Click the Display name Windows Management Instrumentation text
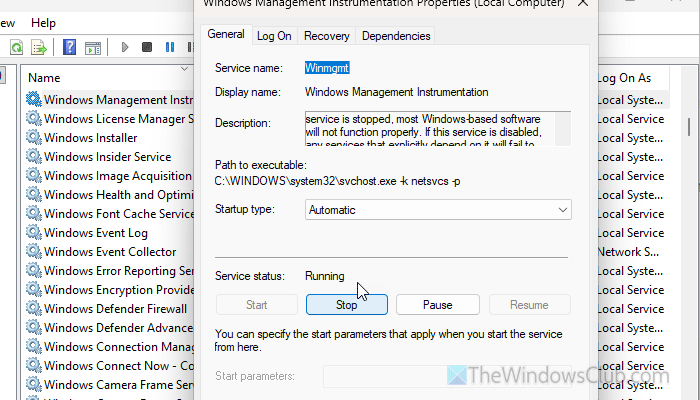This screenshot has height=400, width=700. tap(396, 92)
